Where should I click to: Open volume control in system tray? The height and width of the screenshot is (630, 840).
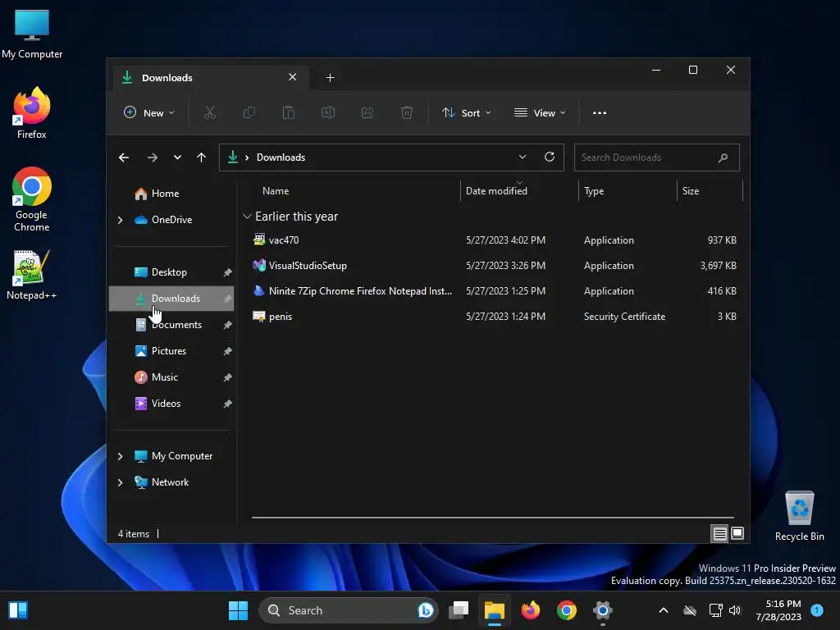[x=734, y=610]
